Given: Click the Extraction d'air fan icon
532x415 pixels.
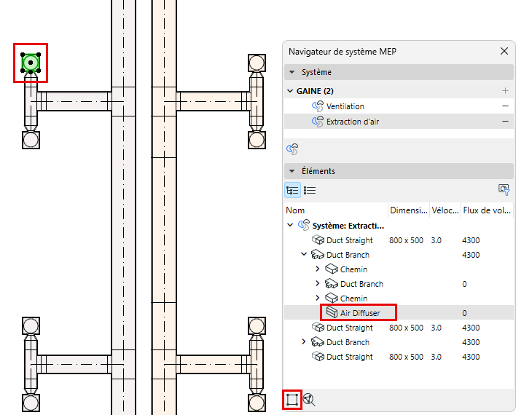Looking at the screenshot, I should click(x=318, y=122).
